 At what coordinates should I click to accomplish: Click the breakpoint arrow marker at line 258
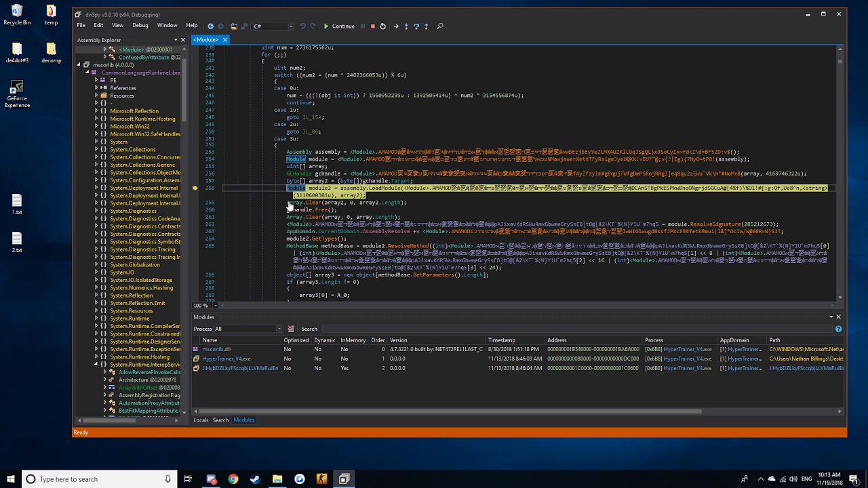[195, 188]
